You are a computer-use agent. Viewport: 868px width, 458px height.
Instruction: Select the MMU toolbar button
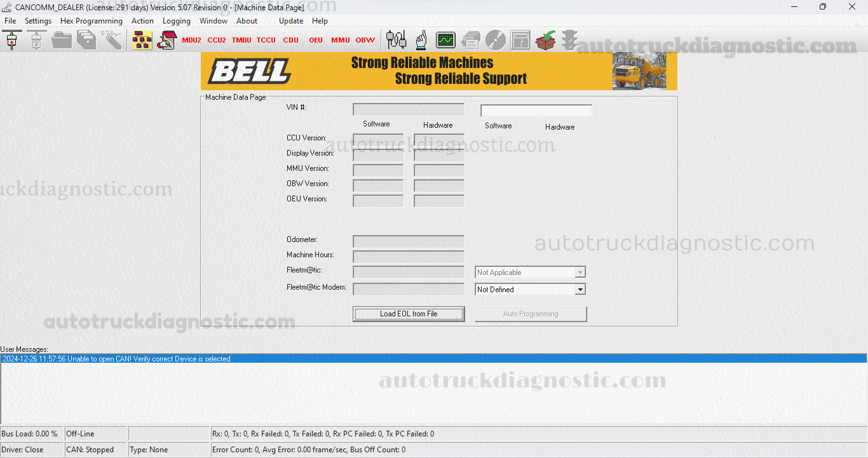pos(341,40)
